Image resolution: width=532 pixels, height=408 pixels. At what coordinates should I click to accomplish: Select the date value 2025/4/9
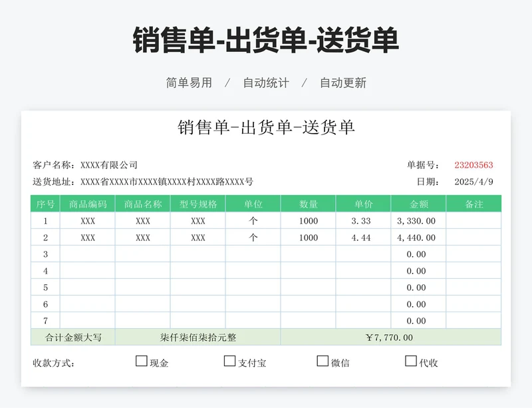pos(473,182)
